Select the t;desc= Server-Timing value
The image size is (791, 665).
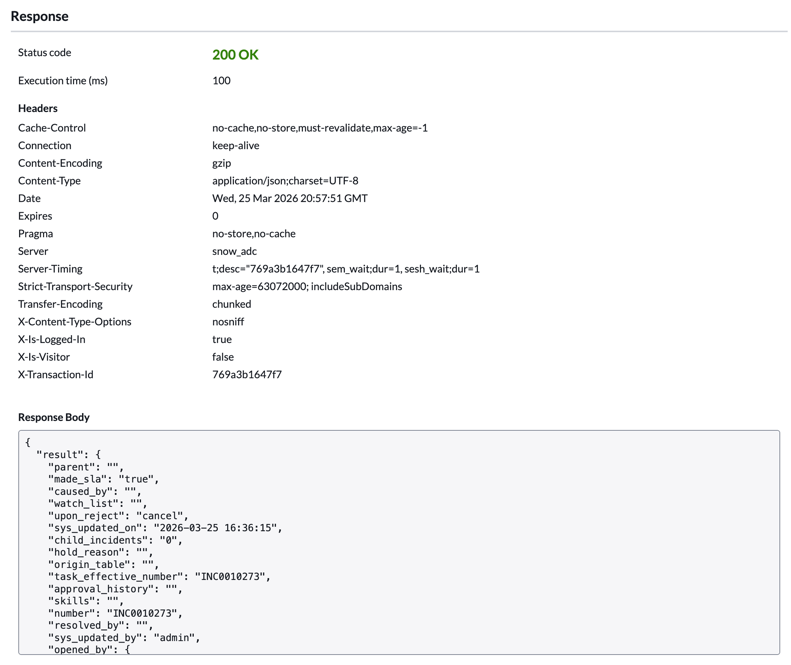pos(346,269)
